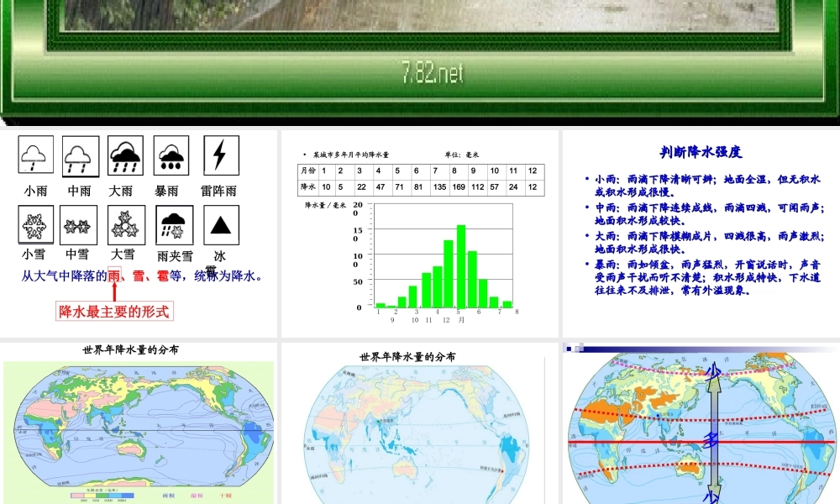840x504 pixels.
Task: Select the heavy rain (大雨) cloud icon
Action: (125, 155)
